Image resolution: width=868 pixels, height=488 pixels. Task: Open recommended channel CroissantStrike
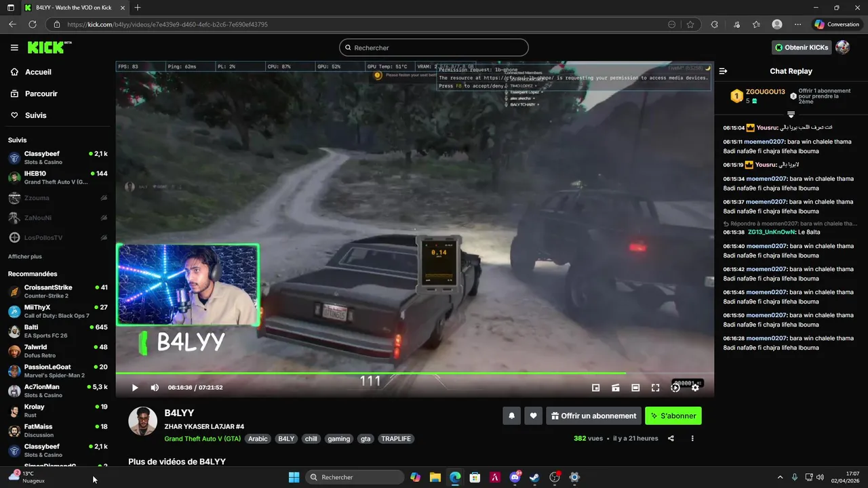58,291
